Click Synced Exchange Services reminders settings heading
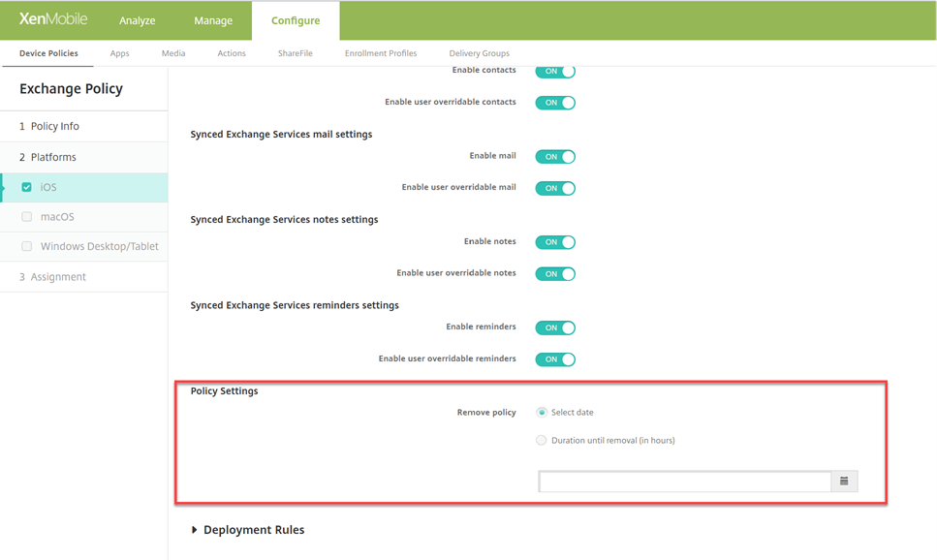 tap(295, 305)
